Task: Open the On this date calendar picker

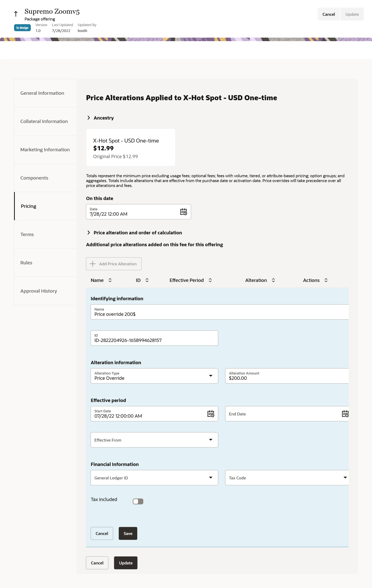Action: [183, 212]
